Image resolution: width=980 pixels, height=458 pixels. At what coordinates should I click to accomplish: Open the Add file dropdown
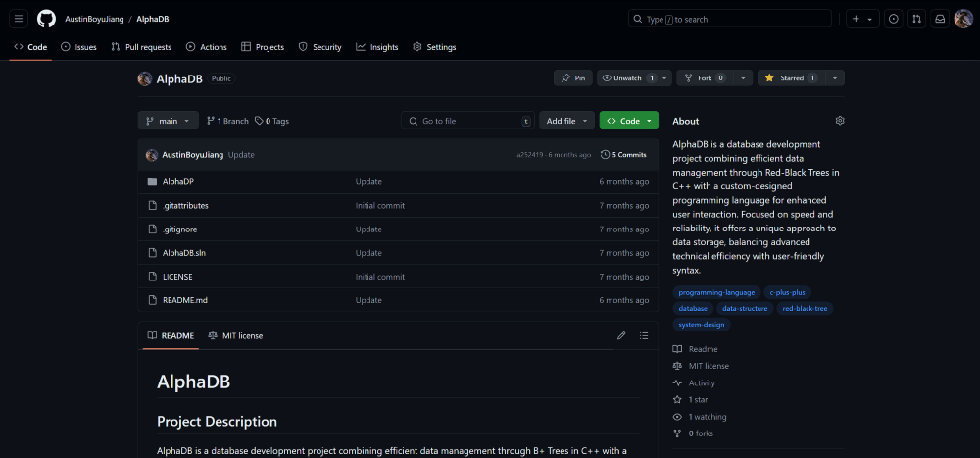567,121
